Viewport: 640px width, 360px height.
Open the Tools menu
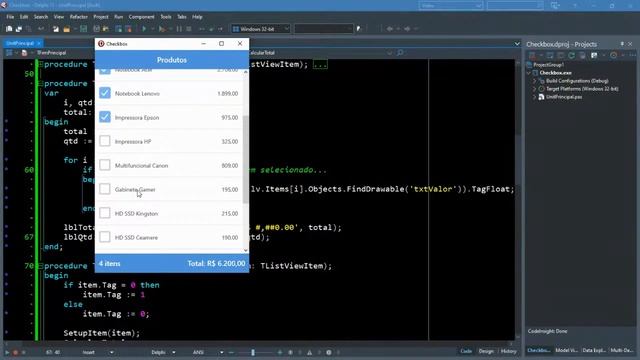tap(166, 17)
